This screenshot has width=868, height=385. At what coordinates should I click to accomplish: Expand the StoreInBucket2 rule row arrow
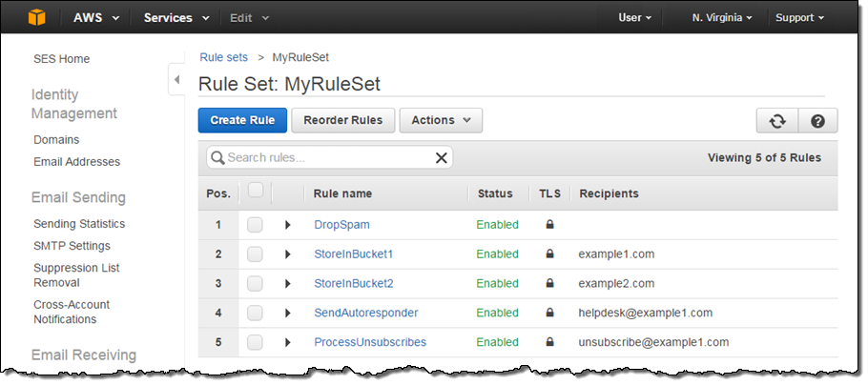288,284
